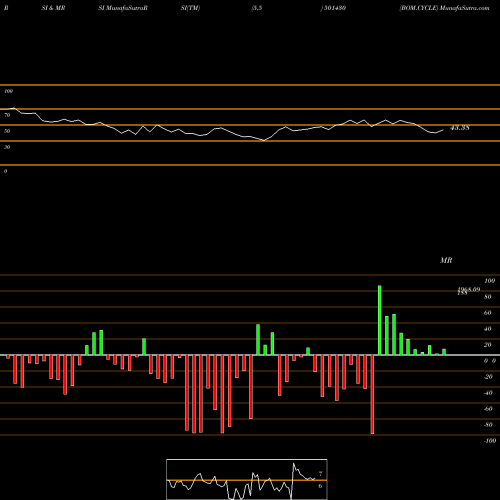Click the MR axis label -20
Image resolution: width=500 pixels, height=500 pixels.
488,377
